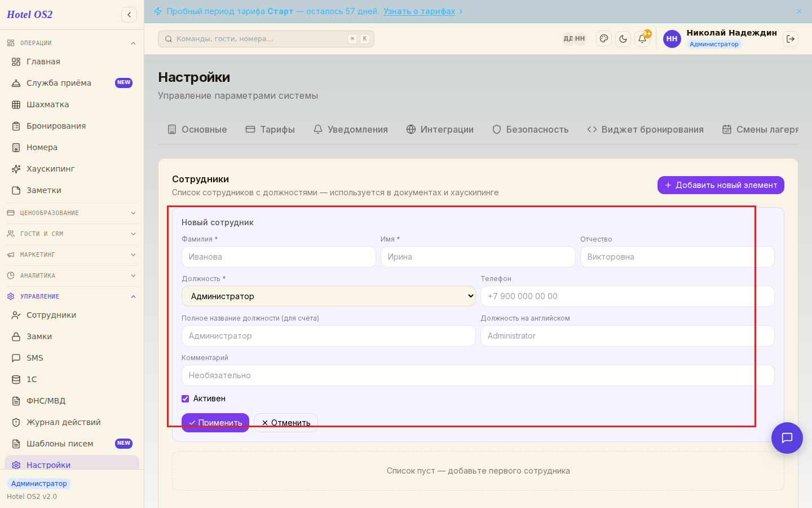812x508 pixels.
Task: Switch to the Тарифы tab
Action: [270, 129]
